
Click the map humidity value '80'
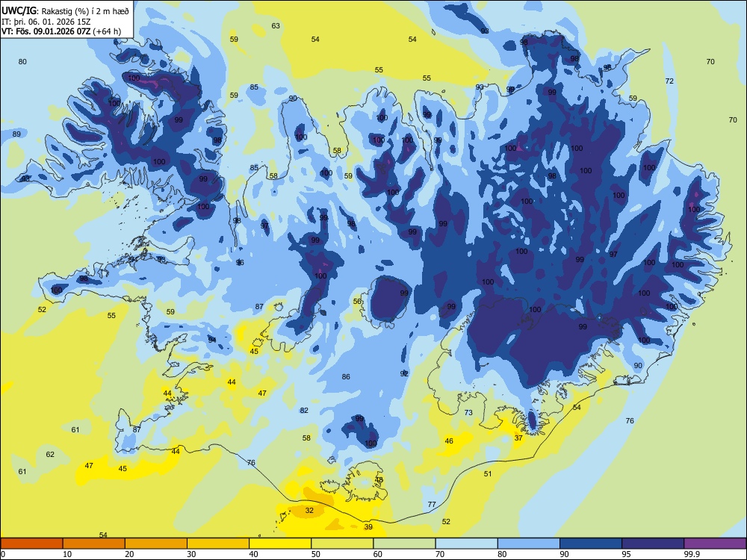(x=22, y=61)
